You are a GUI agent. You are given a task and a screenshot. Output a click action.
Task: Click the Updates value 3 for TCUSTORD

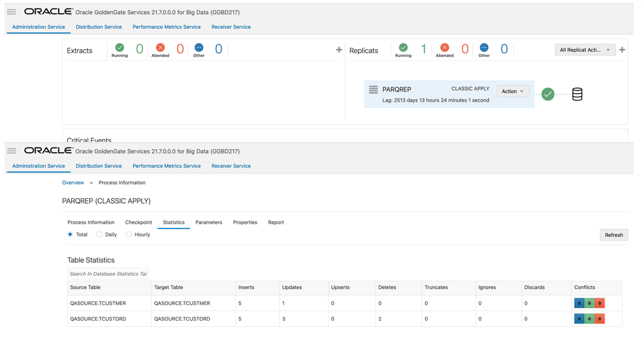[284, 319]
